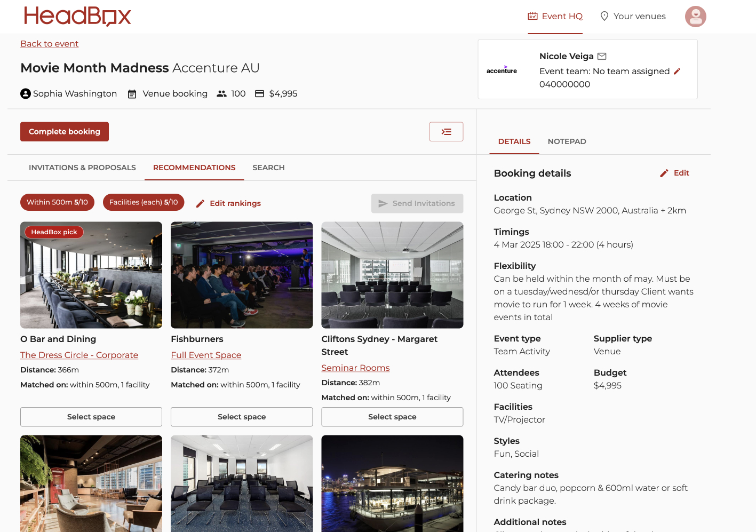Toggle the Facilities (each) 5/10 ranking chip

click(144, 202)
